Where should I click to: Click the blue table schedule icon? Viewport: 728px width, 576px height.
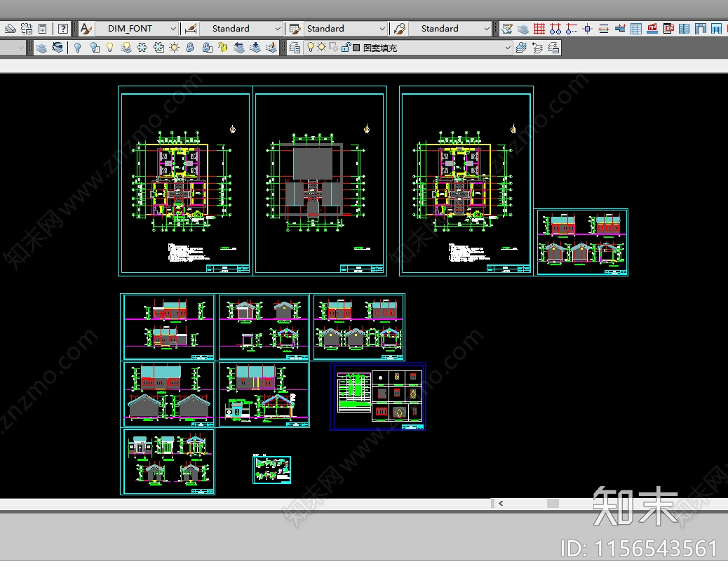[636, 29]
